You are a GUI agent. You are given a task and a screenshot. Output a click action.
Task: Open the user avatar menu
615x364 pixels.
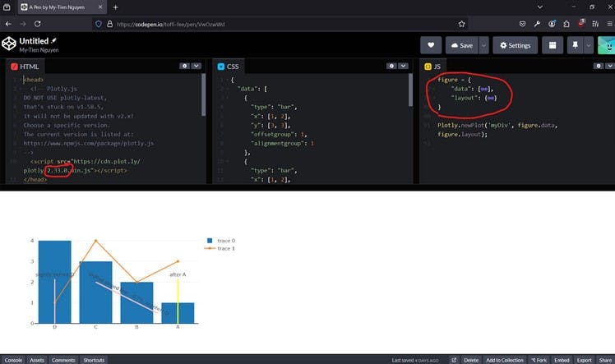click(x=607, y=45)
